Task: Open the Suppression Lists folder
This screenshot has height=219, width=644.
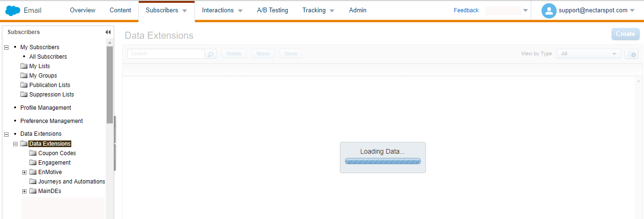Action: [51, 95]
